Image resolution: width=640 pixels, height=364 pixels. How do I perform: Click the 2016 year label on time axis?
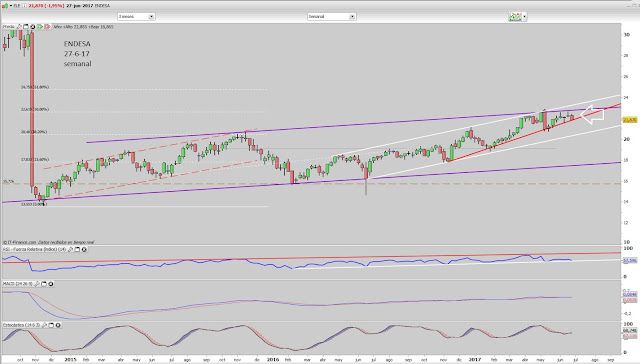click(273, 360)
